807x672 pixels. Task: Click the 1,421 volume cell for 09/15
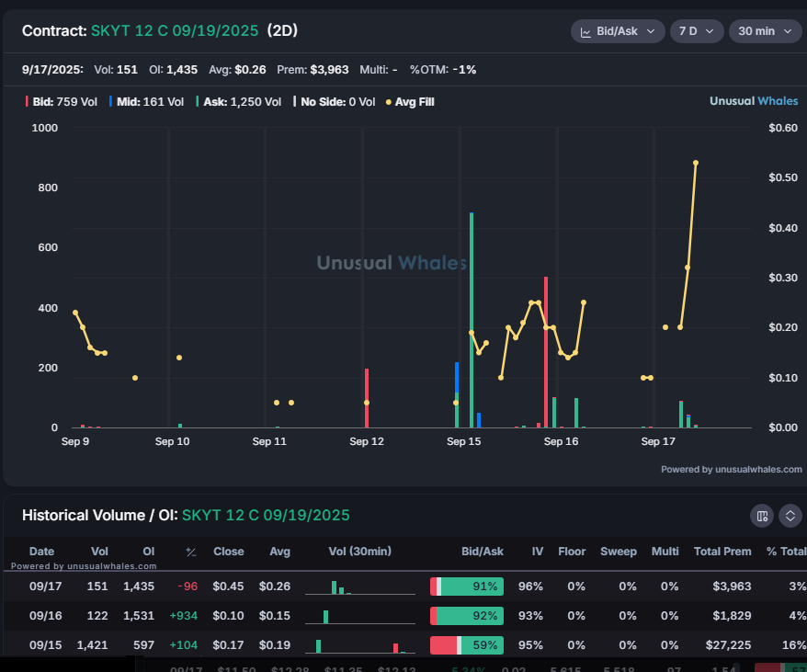[93, 644]
